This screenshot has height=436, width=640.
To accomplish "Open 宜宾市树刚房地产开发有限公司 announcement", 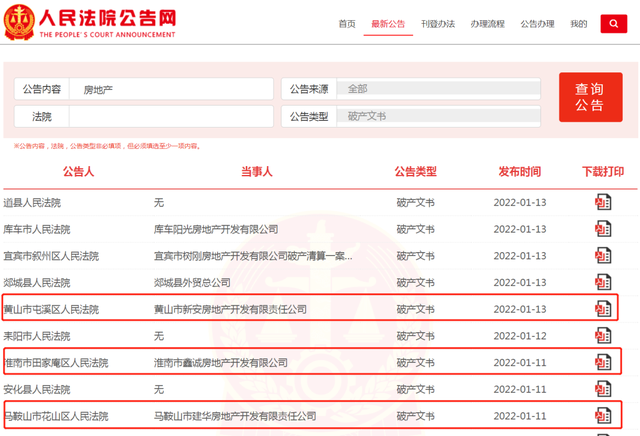I will pos(253,256).
